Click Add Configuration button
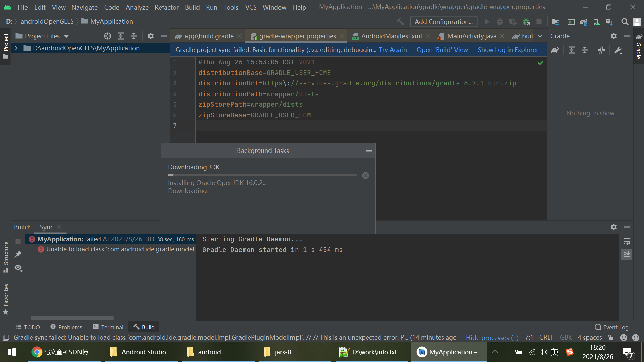Image resolution: width=644 pixels, height=362 pixels. coord(443,22)
